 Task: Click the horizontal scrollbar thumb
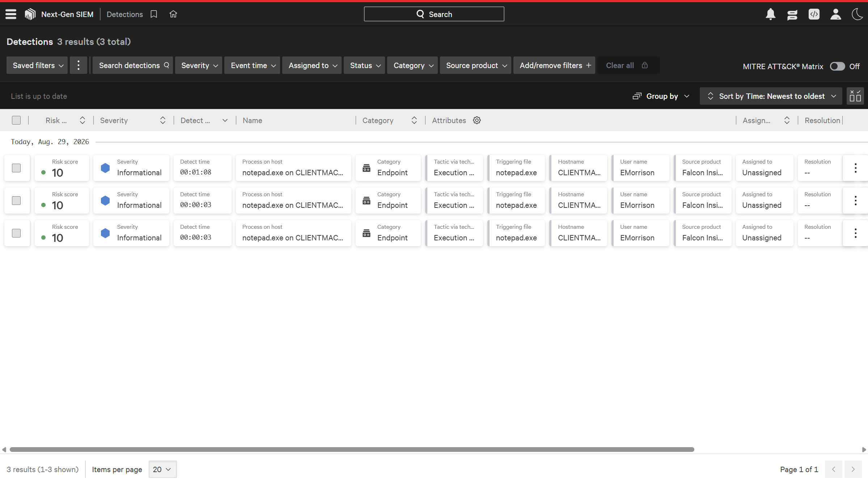coord(352,449)
